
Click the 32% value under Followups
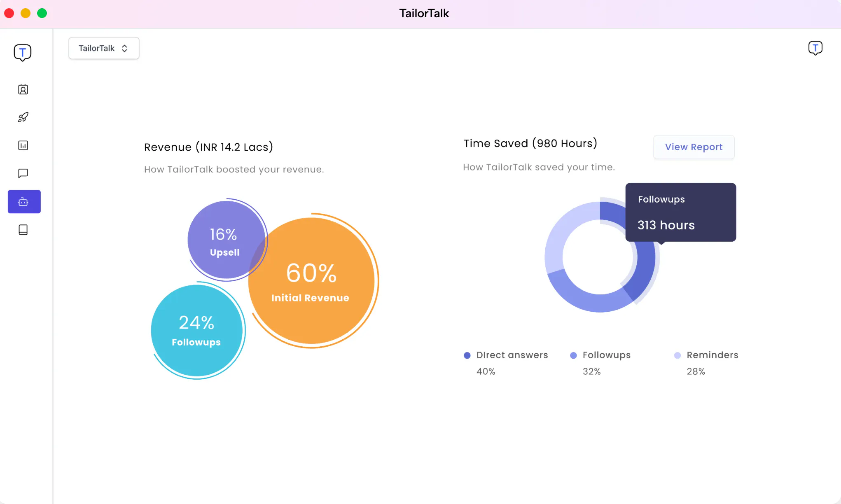(x=592, y=371)
